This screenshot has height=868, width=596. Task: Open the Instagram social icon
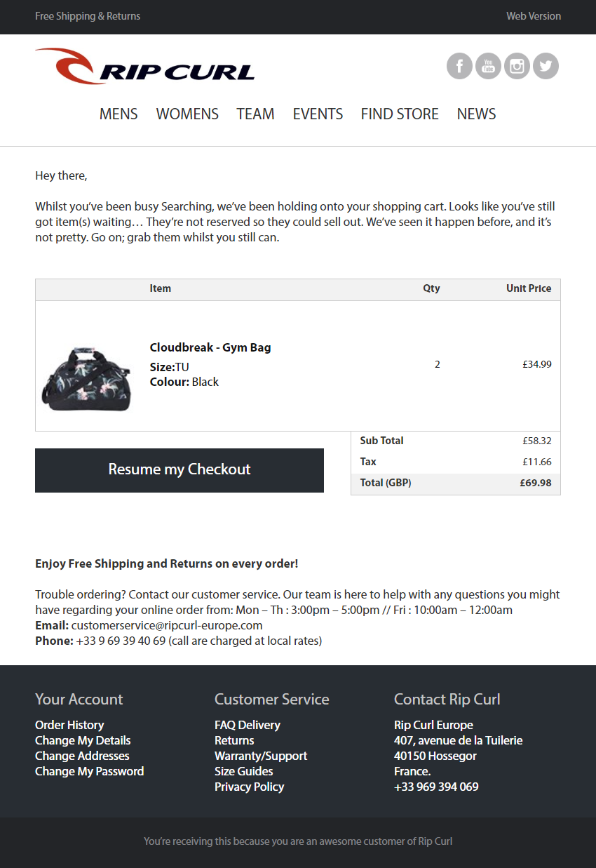[517, 66]
